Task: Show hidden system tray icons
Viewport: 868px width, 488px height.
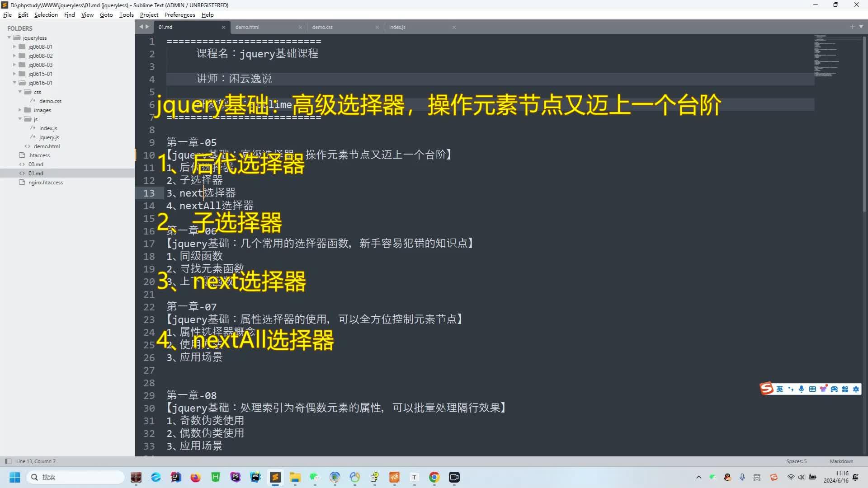Action: point(698,477)
